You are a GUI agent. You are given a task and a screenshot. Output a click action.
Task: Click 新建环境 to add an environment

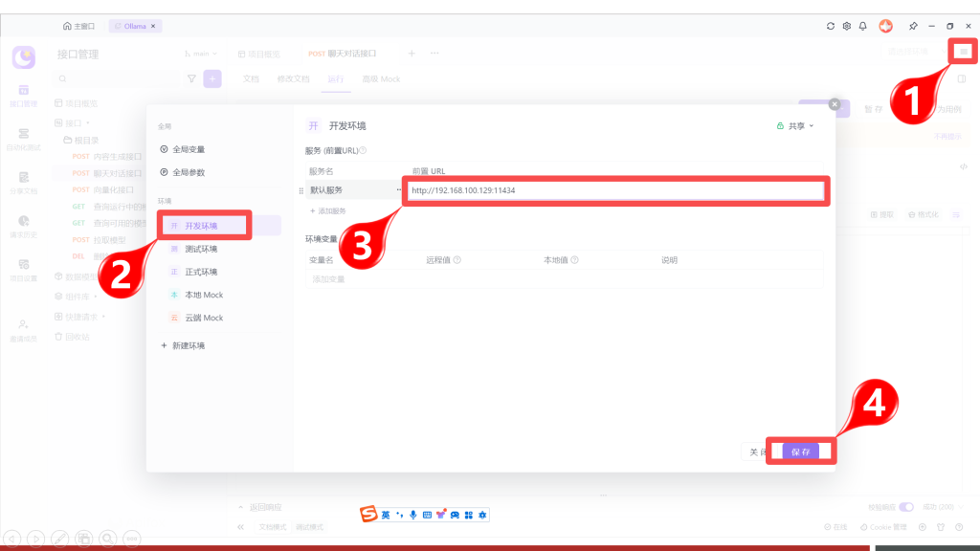pos(189,345)
